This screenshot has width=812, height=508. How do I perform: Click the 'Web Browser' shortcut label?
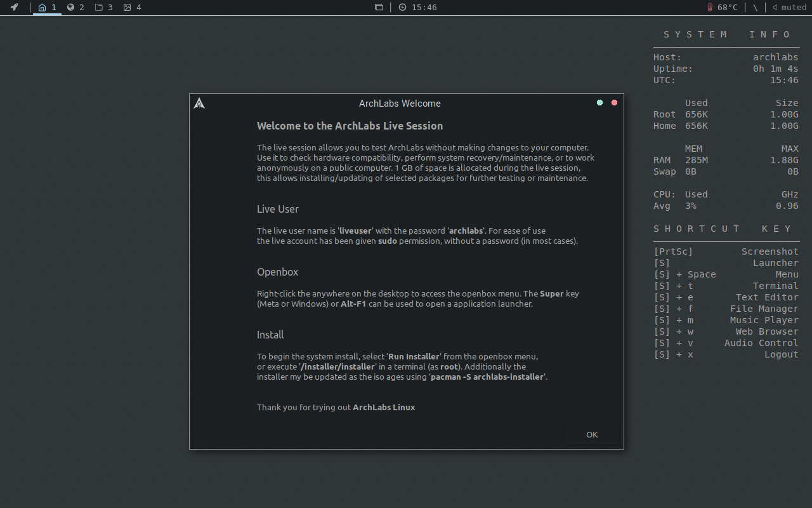pos(767,331)
